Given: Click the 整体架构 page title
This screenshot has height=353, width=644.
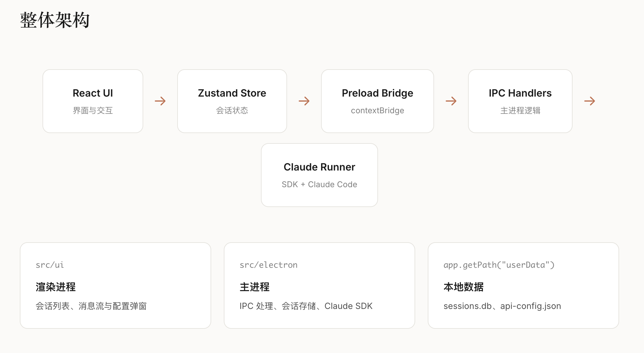Looking at the screenshot, I should tap(55, 20).
